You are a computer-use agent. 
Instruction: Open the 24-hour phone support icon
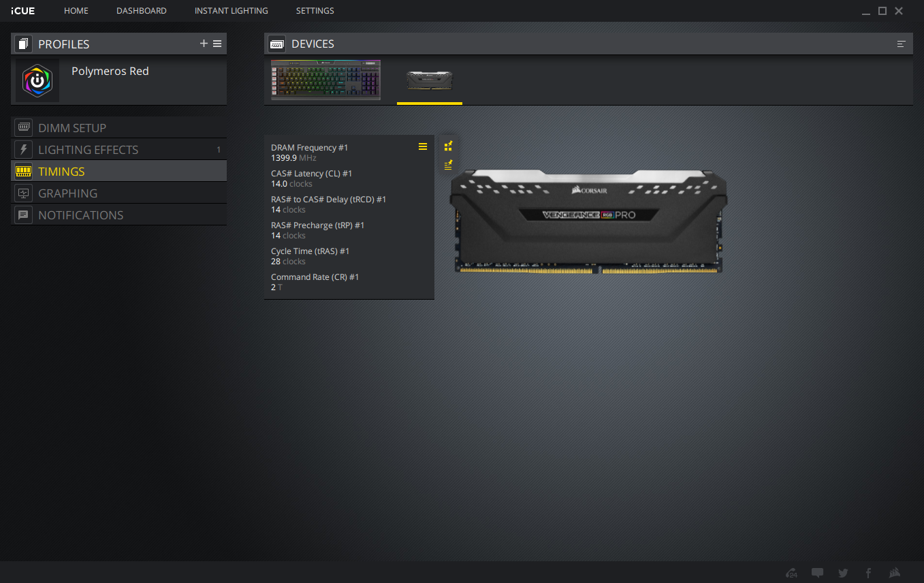click(x=792, y=573)
